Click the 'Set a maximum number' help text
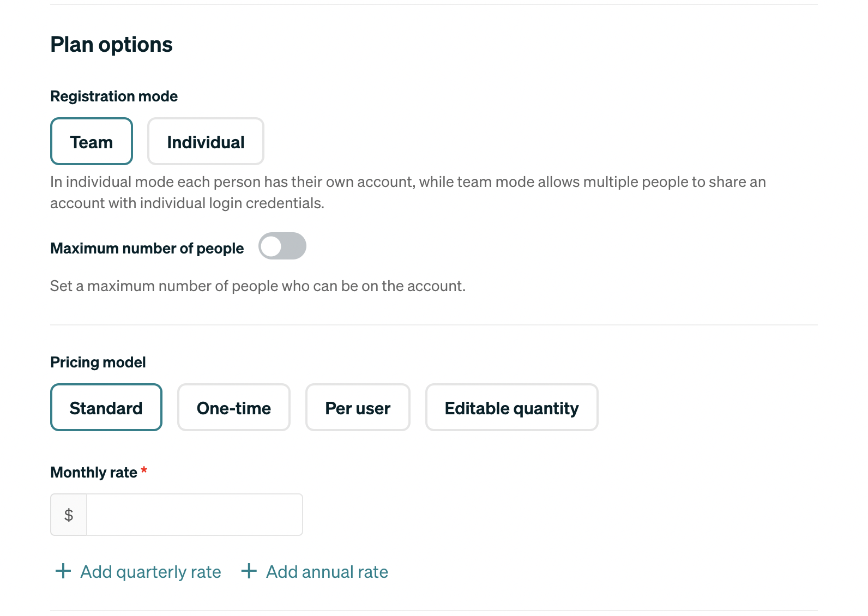The width and height of the screenshot is (868, 616). pyautogui.click(x=258, y=286)
